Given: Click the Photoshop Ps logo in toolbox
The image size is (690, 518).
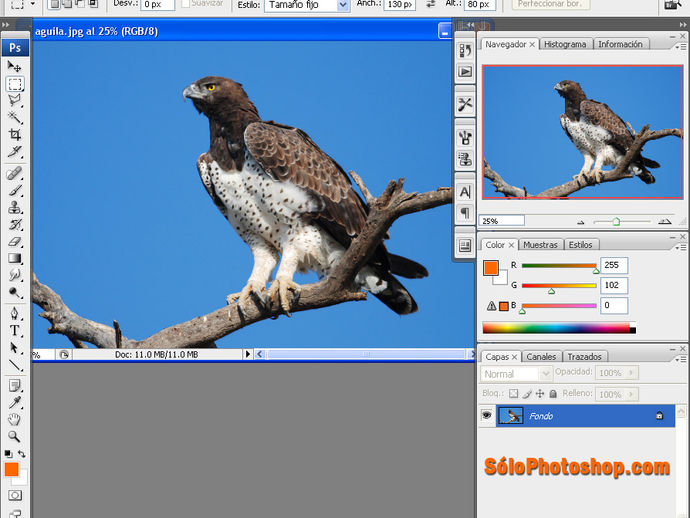Looking at the screenshot, I should [x=15, y=48].
